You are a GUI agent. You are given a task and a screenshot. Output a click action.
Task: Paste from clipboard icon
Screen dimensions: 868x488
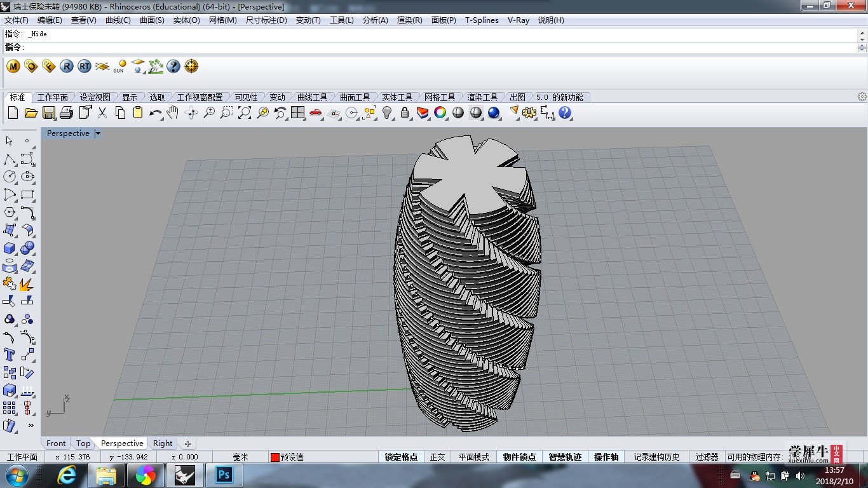point(138,113)
